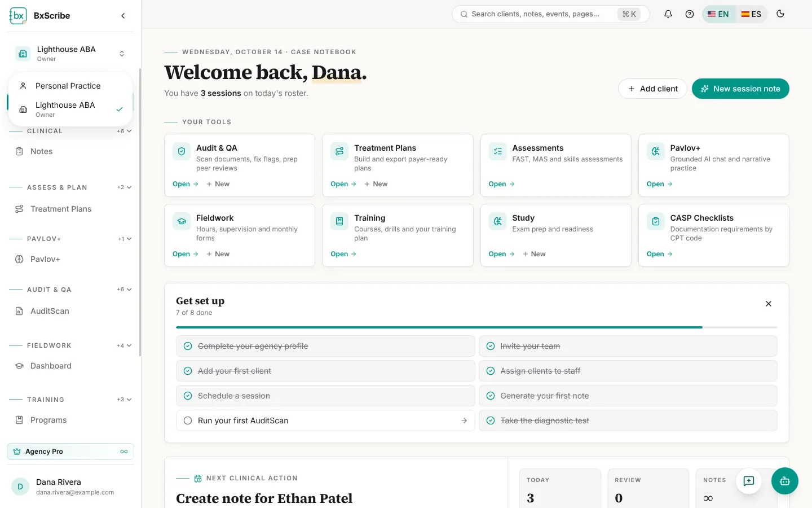Click the completed Schedule a session item
812x508 pixels.
coord(325,396)
